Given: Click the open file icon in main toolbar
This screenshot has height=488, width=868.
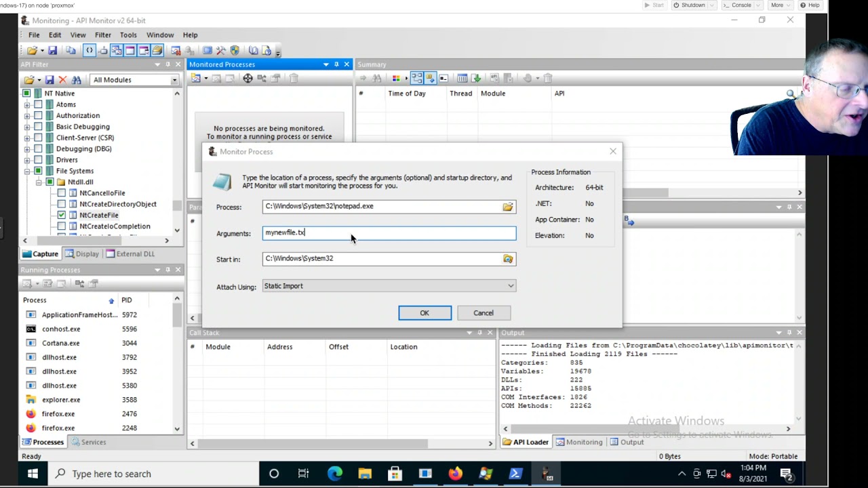Looking at the screenshot, I should point(32,50).
